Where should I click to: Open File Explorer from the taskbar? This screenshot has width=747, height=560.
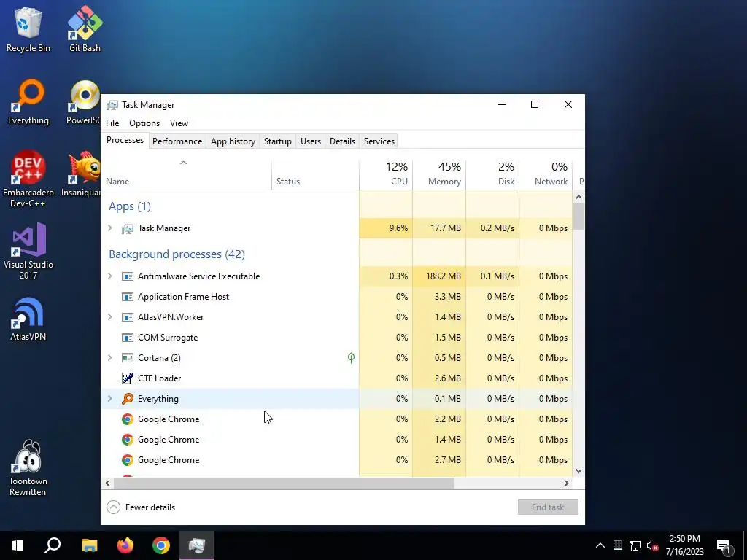89,545
